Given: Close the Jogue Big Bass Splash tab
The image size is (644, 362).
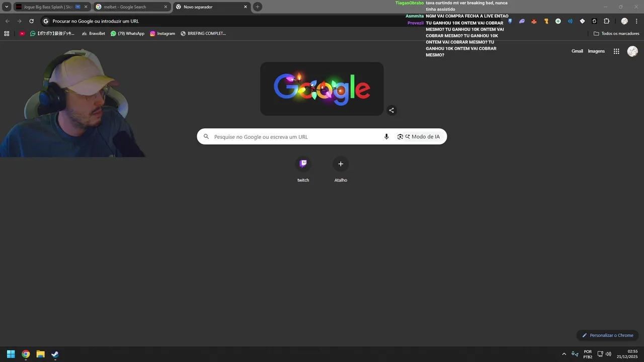Looking at the screenshot, I should pyautogui.click(x=86, y=7).
